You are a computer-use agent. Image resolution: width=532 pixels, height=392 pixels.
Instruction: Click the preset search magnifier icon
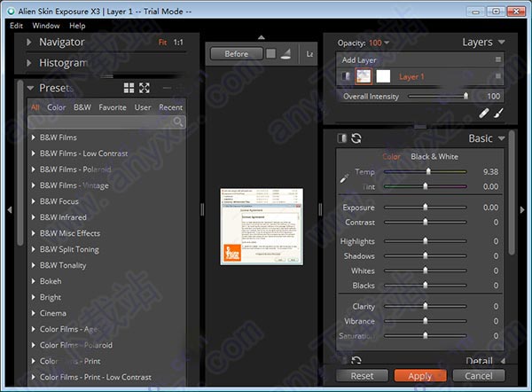click(178, 122)
